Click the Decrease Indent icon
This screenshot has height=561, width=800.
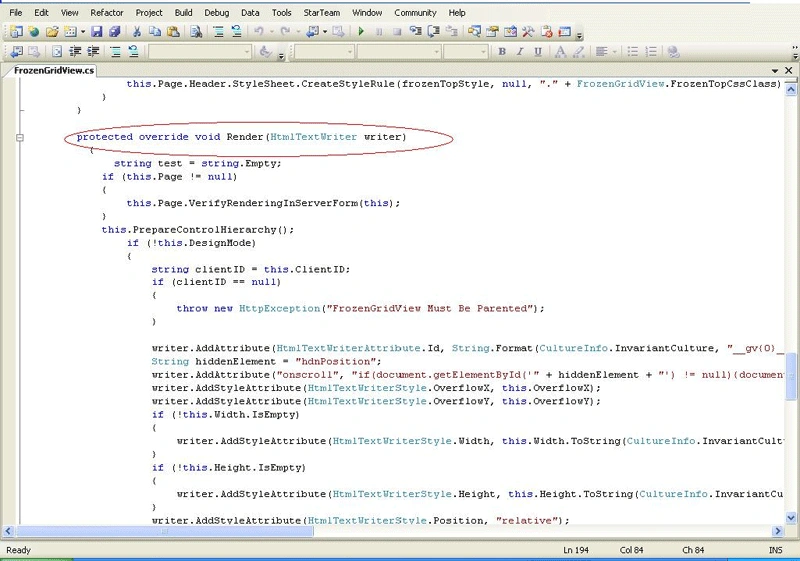75,52
